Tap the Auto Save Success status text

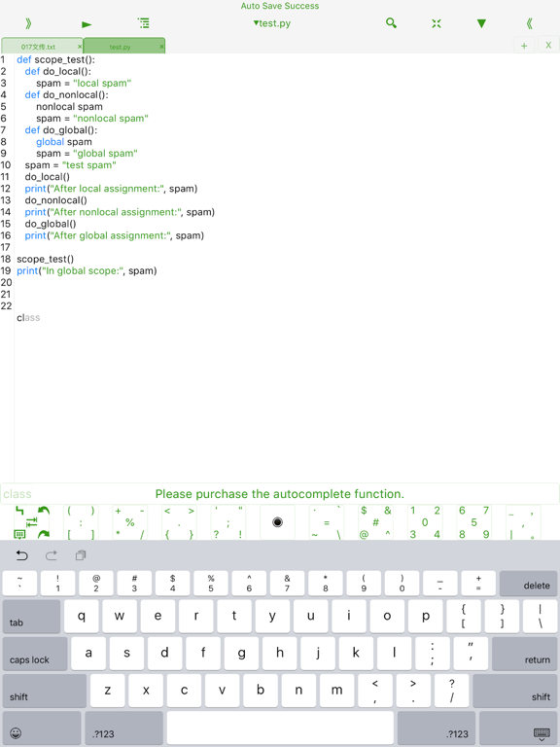click(280, 6)
